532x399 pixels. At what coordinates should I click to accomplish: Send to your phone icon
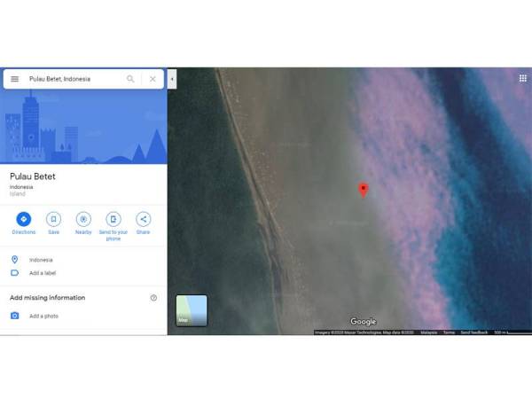113,219
